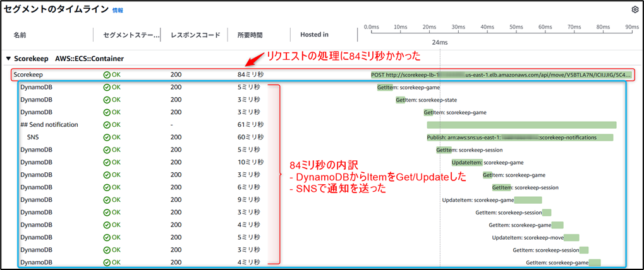The image size is (644, 270).
Task: Click the 所要時間 column header
Action: click(x=249, y=35)
